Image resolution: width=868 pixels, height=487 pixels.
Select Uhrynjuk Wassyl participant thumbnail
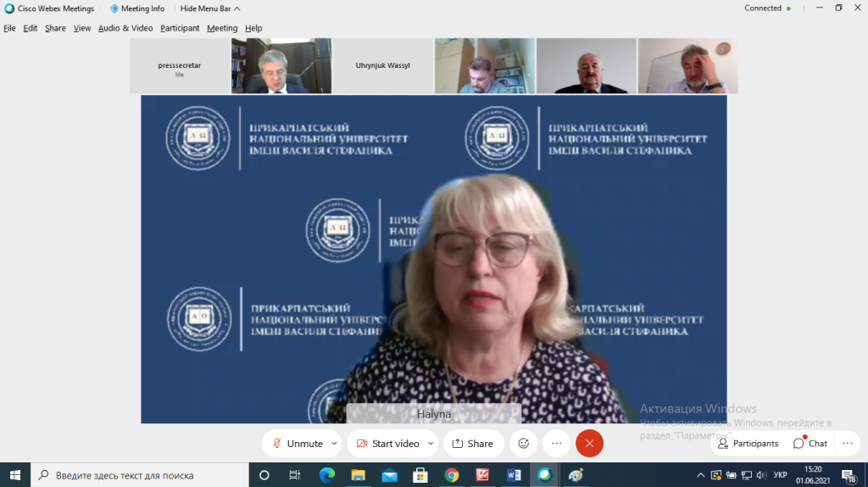[x=382, y=65]
